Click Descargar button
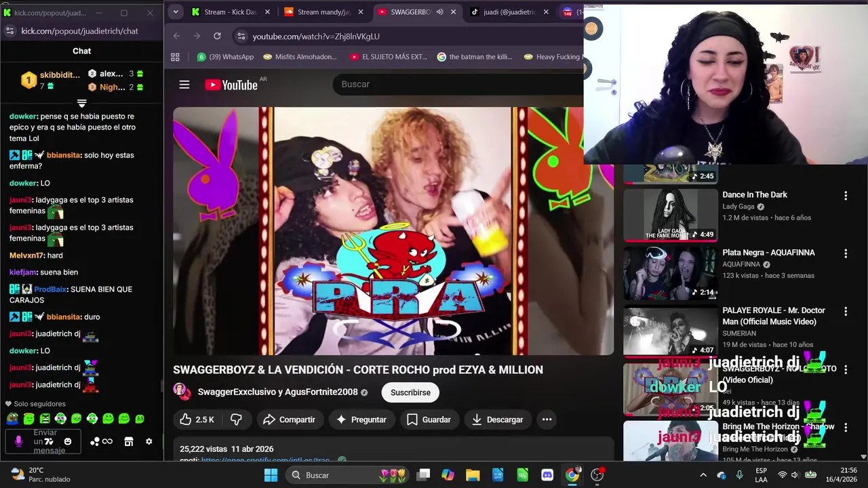This screenshot has height=488, width=868. (x=497, y=420)
